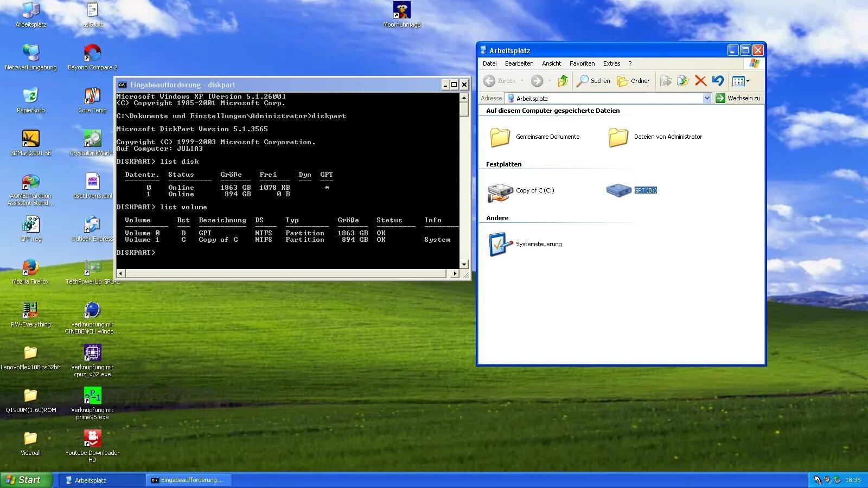Click the command prompt scroll-down arrow

(464, 264)
